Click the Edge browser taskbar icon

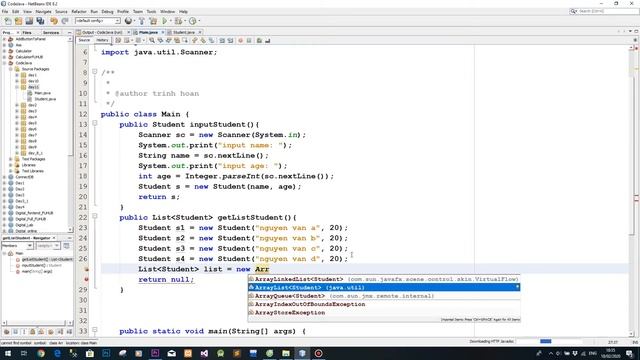(57, 353)
